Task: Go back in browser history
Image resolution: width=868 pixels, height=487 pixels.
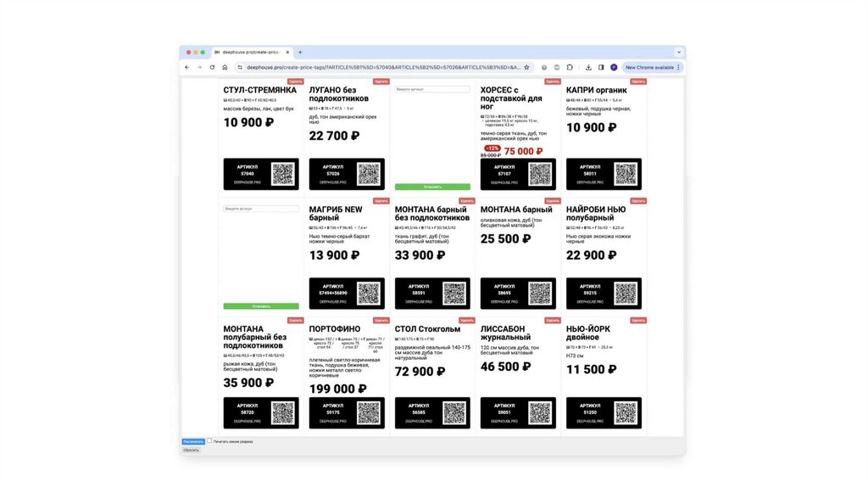Action: point(187,68)
